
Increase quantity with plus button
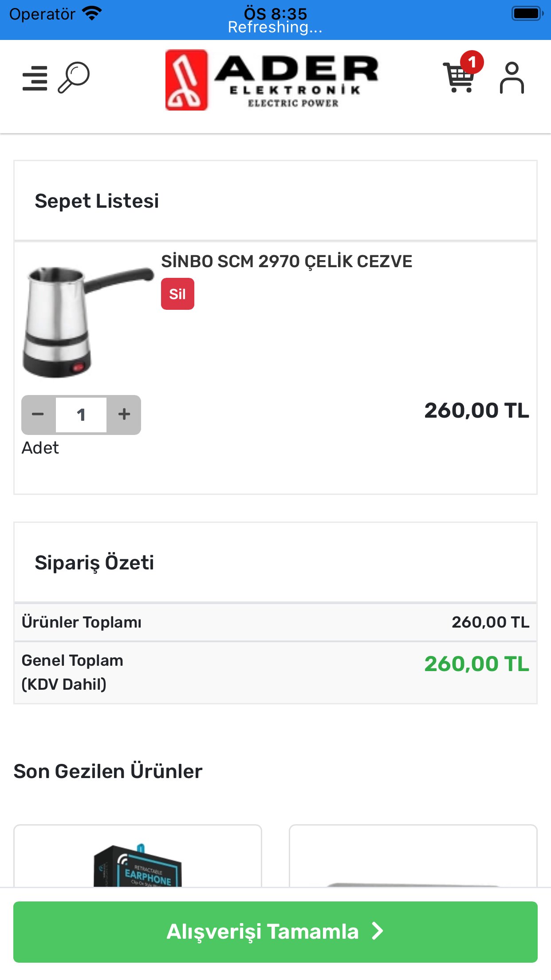[124, 415]
